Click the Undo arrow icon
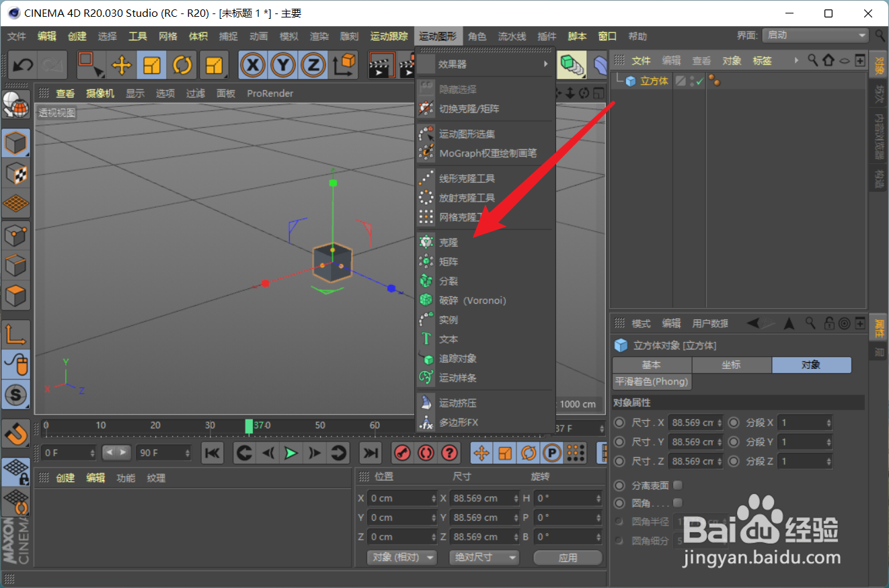Screen dimensions: 889x588 pyautogui.click(x=24, y=65)
